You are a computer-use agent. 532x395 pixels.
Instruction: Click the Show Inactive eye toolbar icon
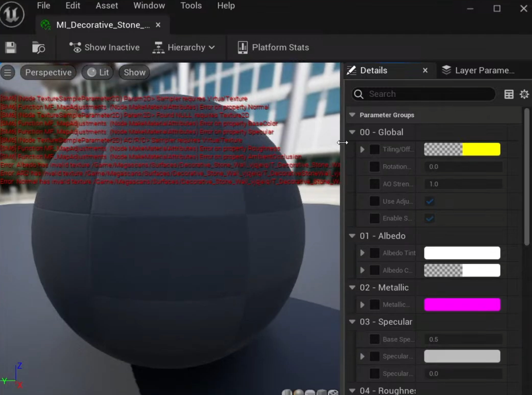point(75,48)
